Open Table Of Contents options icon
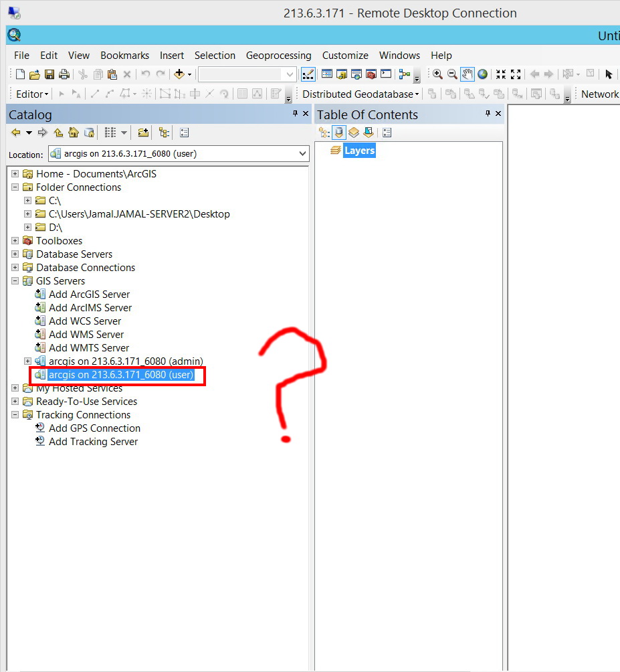 pos(387,133)
